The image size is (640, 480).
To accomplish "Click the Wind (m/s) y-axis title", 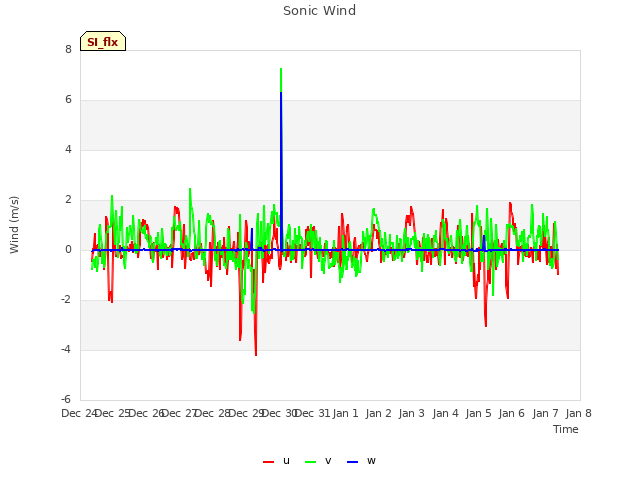I will coord(14,225).
